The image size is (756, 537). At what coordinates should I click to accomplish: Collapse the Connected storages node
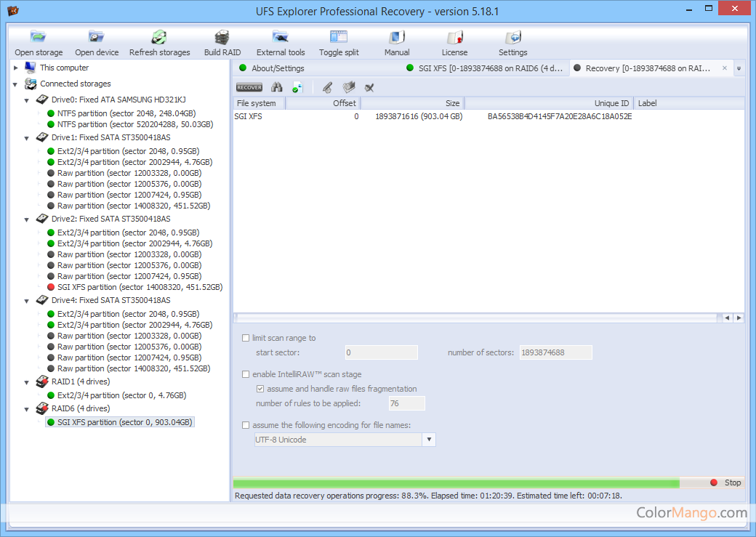tap(15, 84)
